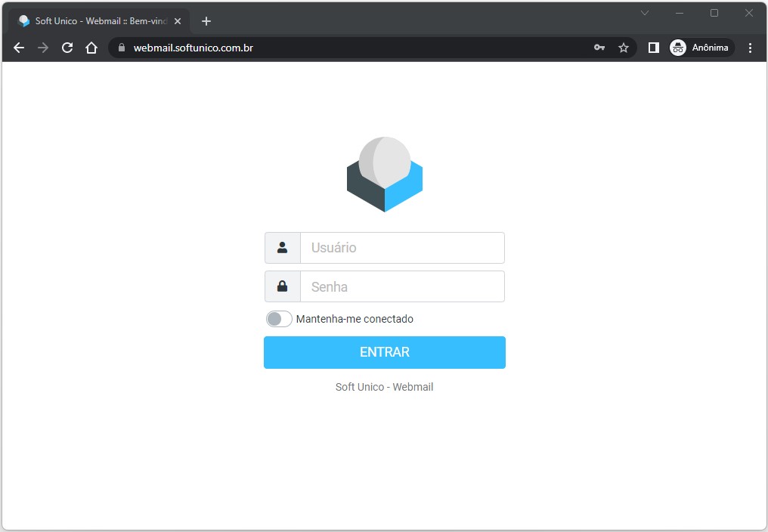768x532 pixels.
Task: Click the Anônima incognito profile icon
Action: tap(677, 47)
